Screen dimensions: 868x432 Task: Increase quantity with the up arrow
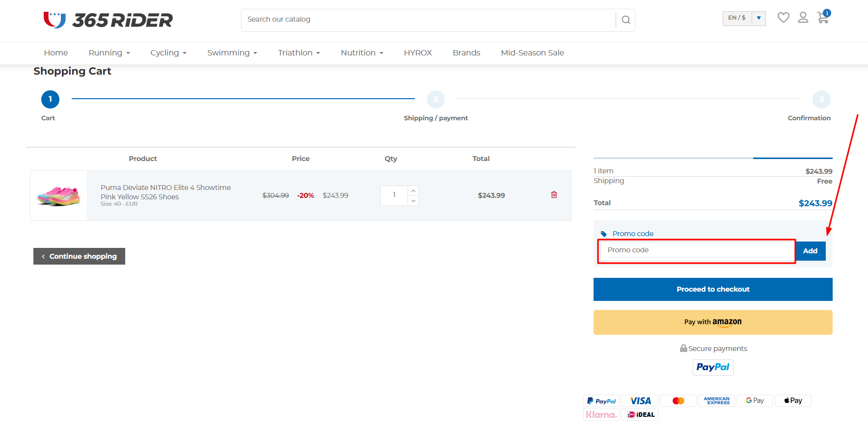[413, 190]
